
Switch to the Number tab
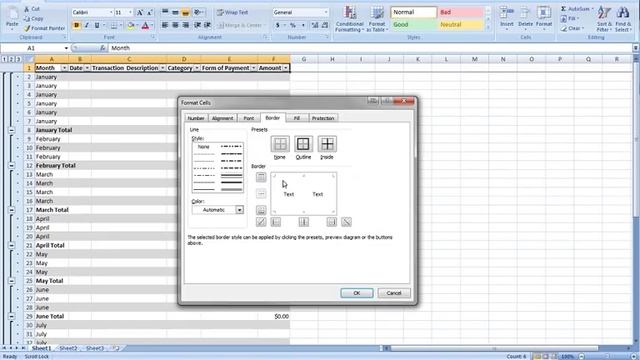[x=196, y=118]
